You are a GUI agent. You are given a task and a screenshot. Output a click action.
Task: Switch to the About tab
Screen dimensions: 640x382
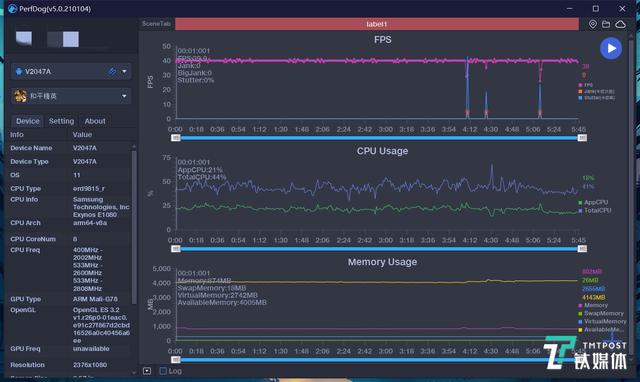(95, 121)
